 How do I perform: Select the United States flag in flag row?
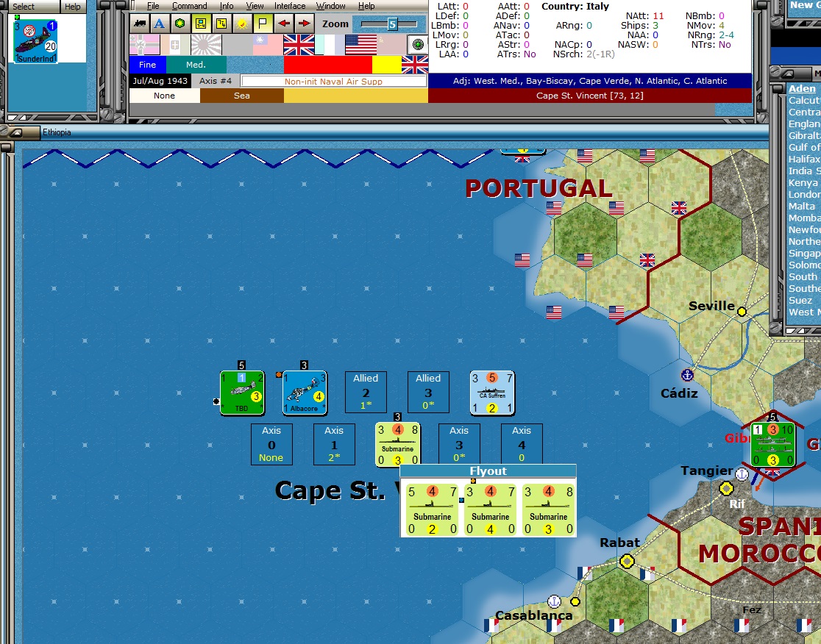tap(360, 45)
